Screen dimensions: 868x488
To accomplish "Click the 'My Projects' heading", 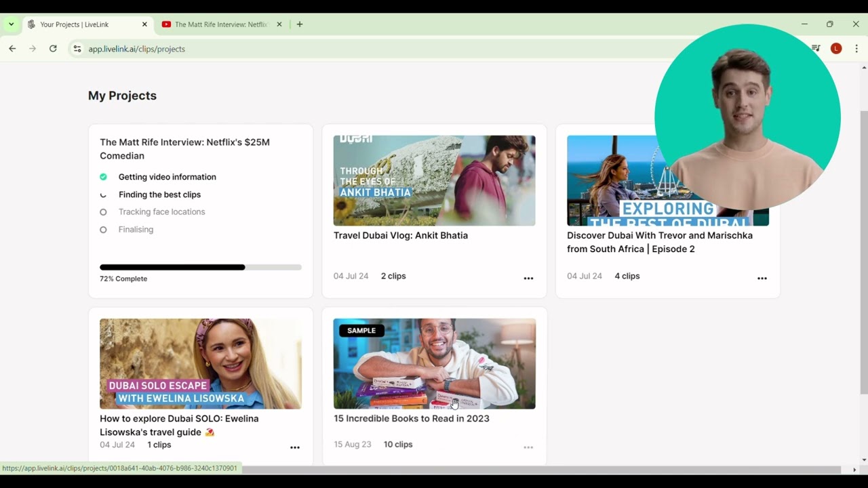I will click(x=122, y=96).
